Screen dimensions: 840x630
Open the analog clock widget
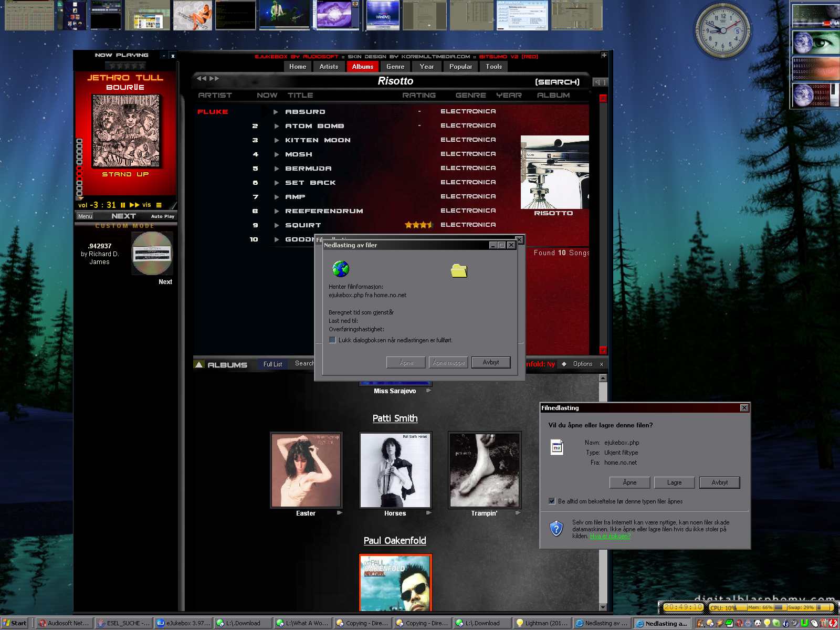723,30
